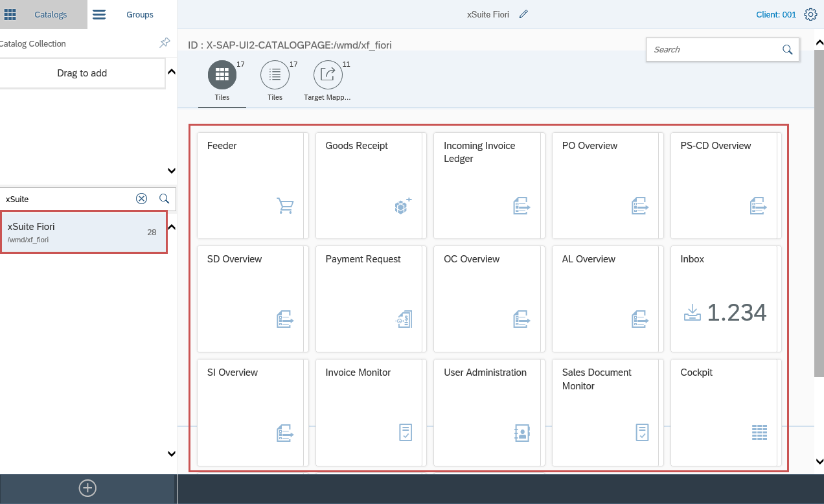Expand chevron below Drag to add area
Image resolution: width=824 pixels, height=504 pixels.
click(172, 171)
